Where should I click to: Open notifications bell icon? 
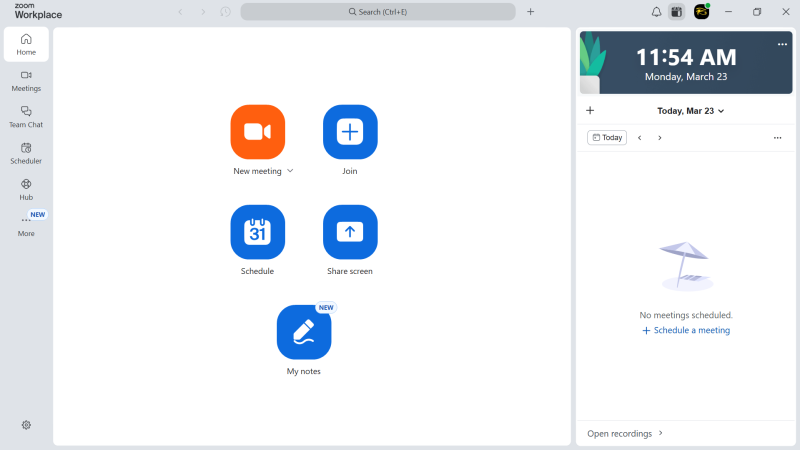point(656,12)
